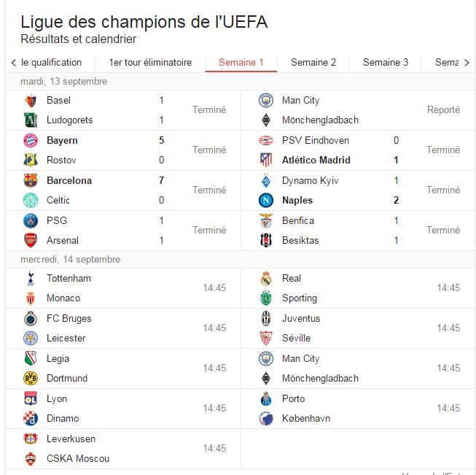Click the PSG team logo

coord(30,220)
